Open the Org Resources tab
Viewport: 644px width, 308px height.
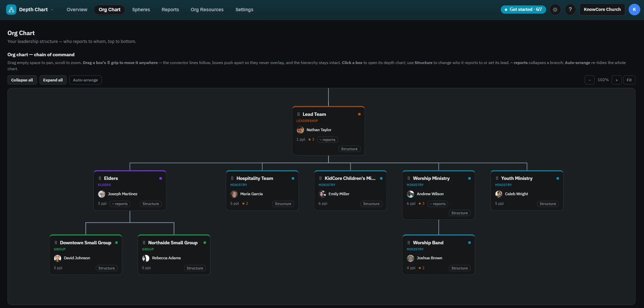[207, 10]
